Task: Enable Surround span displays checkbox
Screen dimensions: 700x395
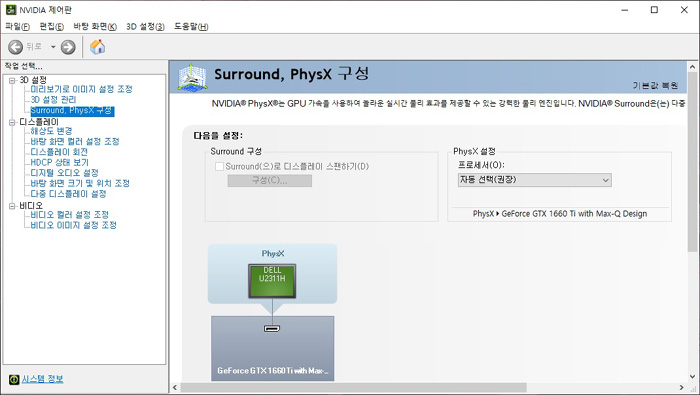Action: (x=219, y=166)
